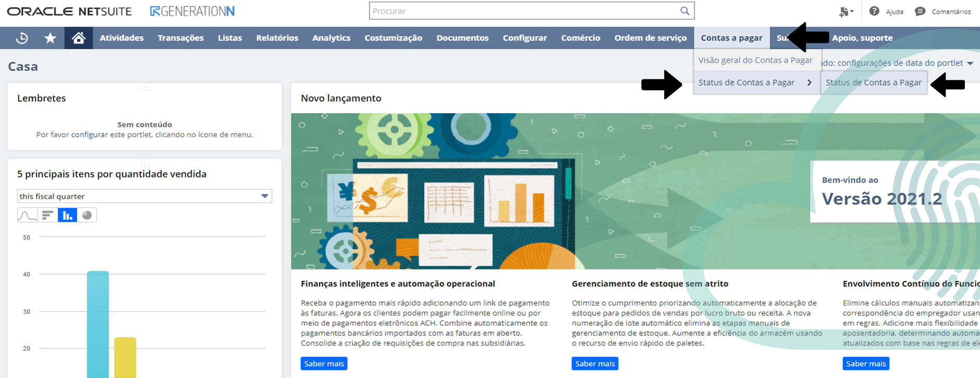Click the GenerationN company logo
The height and width of the screenshot is (378, 980).
pos(192,11)
